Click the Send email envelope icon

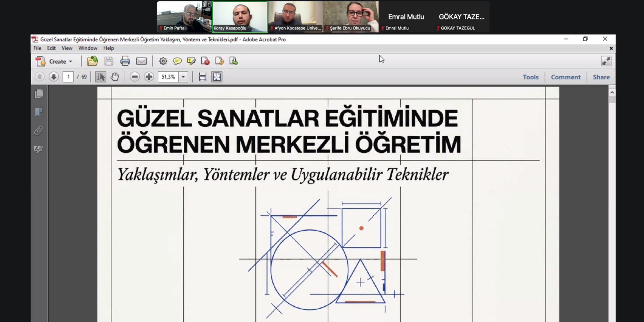141,61
